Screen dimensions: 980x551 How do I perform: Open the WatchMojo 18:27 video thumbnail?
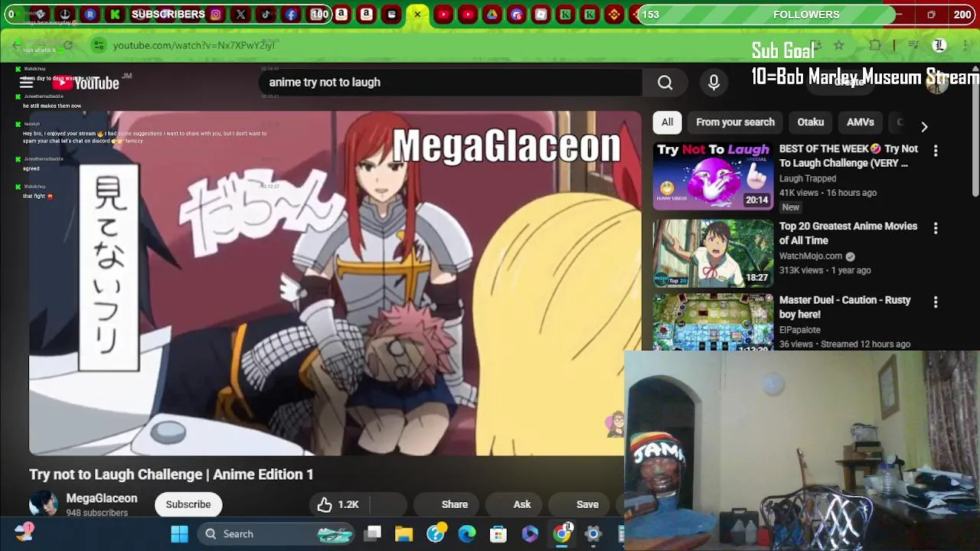click(x=713, y=253)
